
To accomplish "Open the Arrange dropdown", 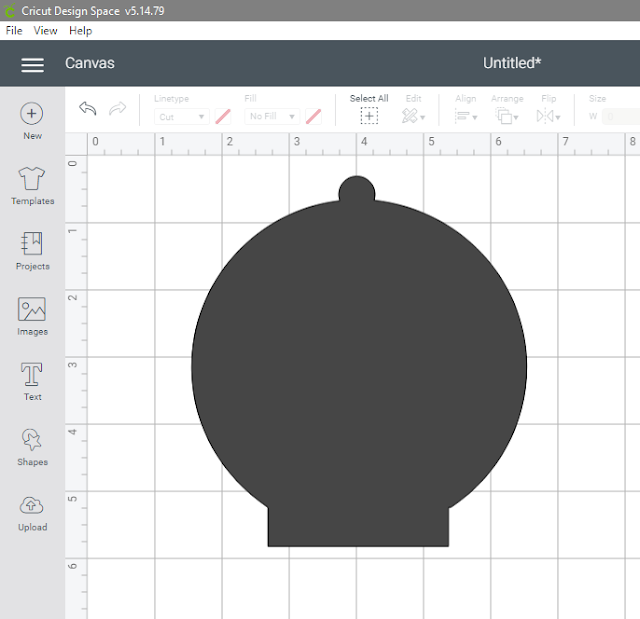I will (507, 116).
